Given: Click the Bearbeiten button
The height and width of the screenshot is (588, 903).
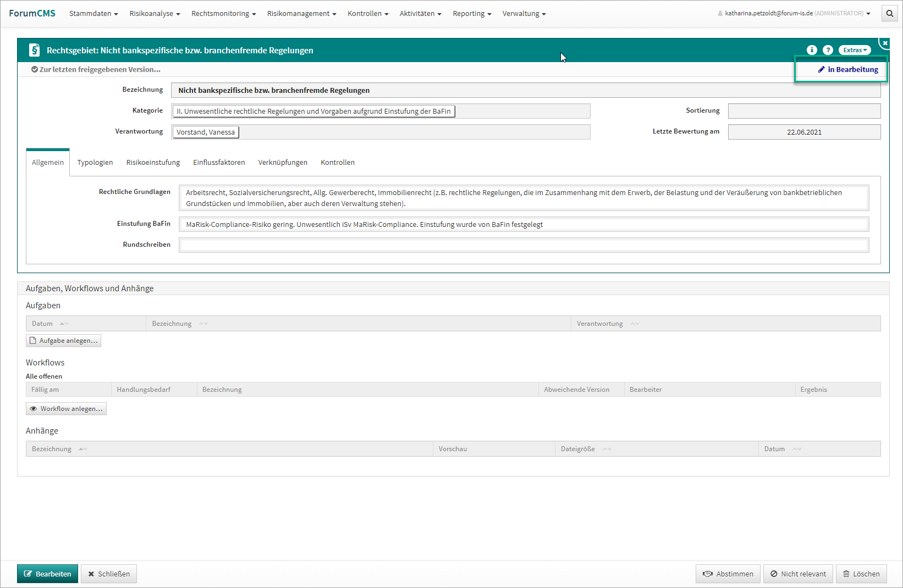Looking at the screenshot, I should (48, 574).
